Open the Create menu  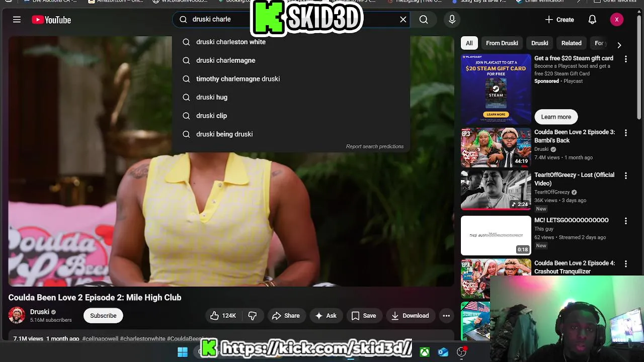pos(559,20)
